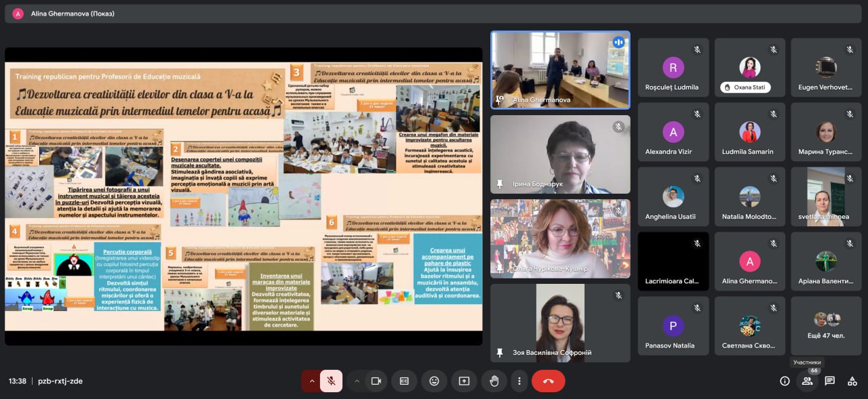Unmute the microphone
Image resolution: width=868 pixels, height=399 pixels.
tap(331, 381)
